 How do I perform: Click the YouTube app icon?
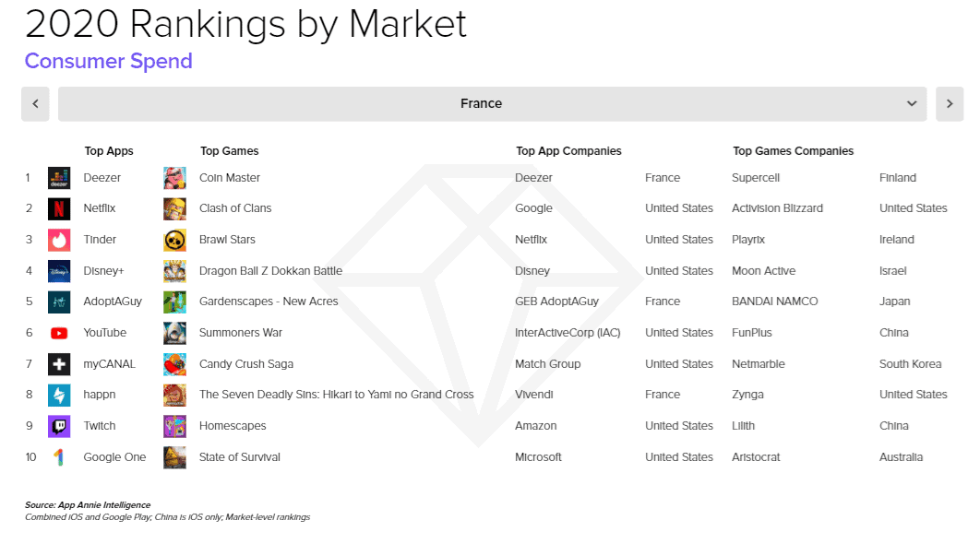click(59, 333)
